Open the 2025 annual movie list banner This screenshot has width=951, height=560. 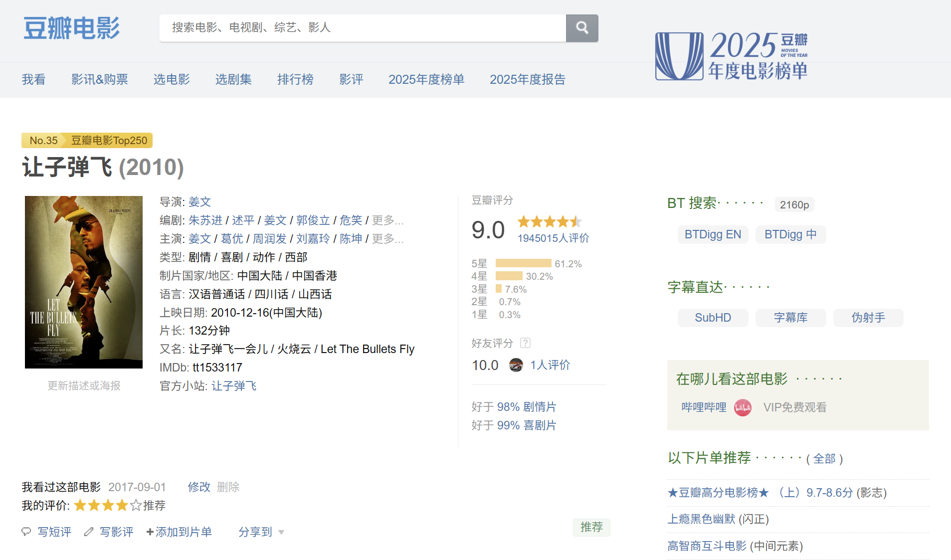coord(731,56)
